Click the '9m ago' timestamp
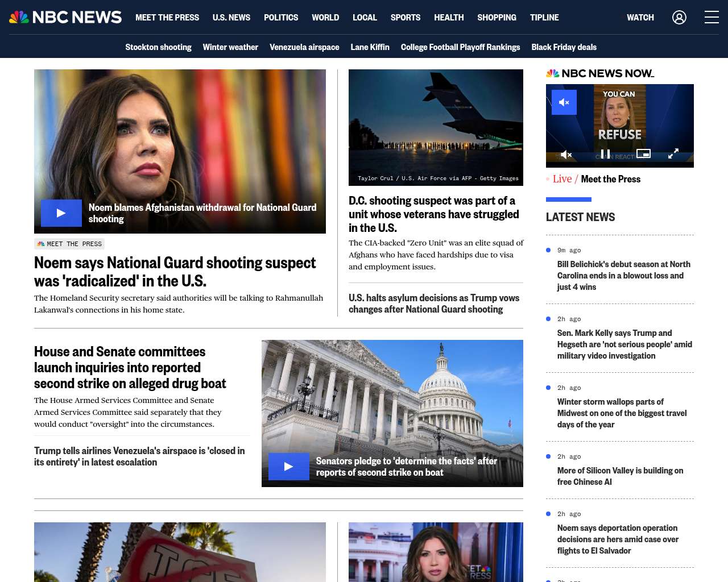This screenshot has width=728, height=582. (569, 250)
